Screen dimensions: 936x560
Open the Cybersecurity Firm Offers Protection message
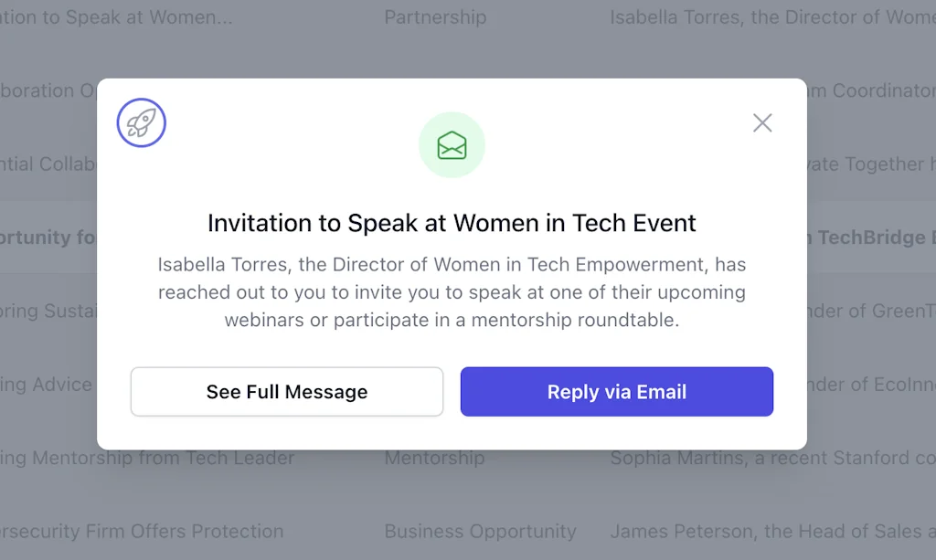click(x=142, y=531)
